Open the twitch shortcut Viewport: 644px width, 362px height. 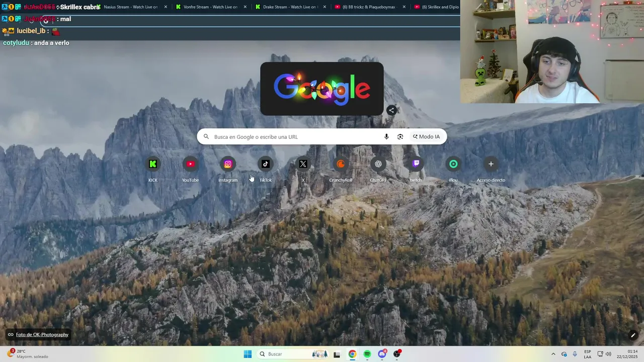click(416, 169)
